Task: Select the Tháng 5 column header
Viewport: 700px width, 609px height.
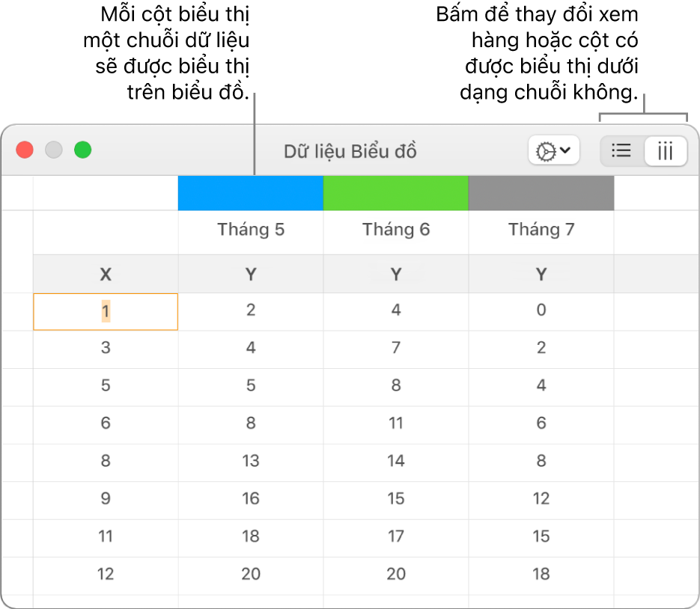Action: [x=251, y=230]
